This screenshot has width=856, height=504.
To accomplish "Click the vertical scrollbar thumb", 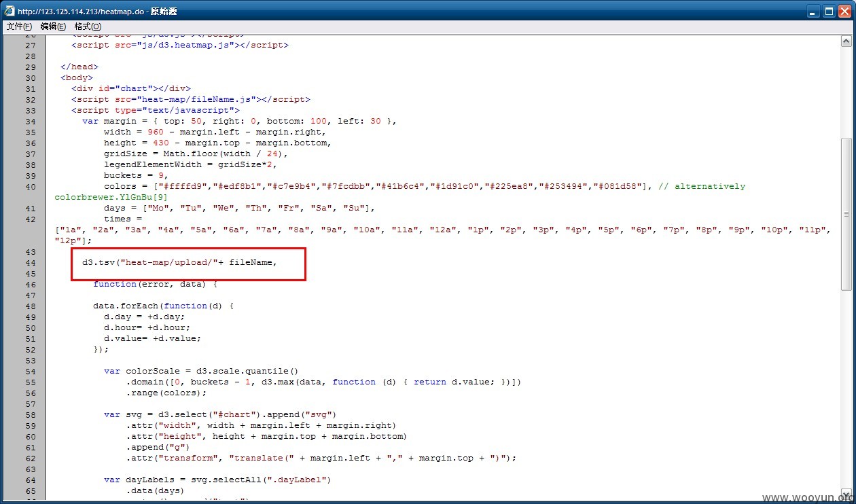I will pyautogui.click(x=846, y=214).
